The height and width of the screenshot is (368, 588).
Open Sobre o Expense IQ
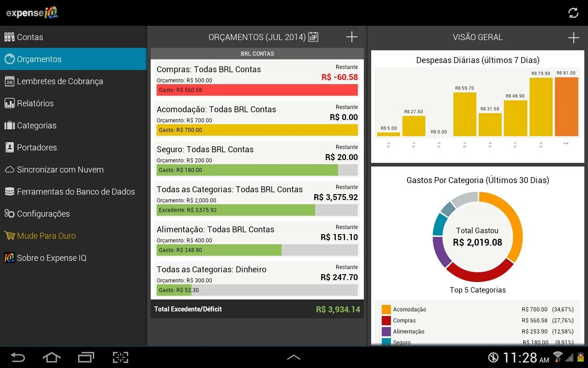73,258
